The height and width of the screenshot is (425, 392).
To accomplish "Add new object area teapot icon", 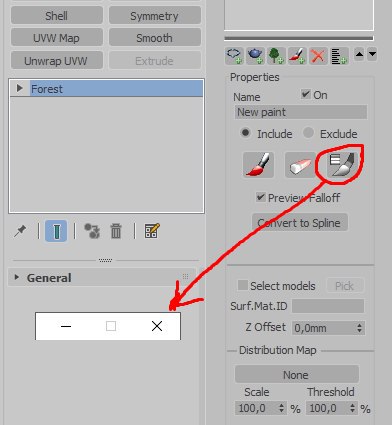I will 255,55.
